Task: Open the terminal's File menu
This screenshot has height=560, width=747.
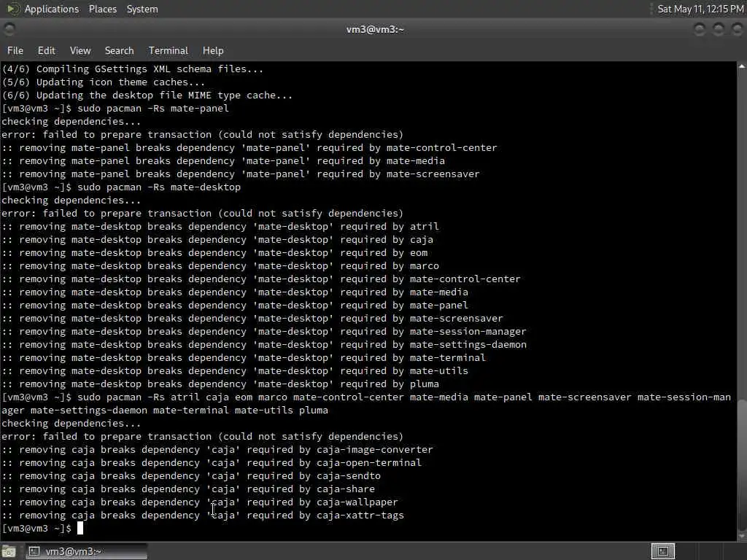Action: tap(15, 50)
